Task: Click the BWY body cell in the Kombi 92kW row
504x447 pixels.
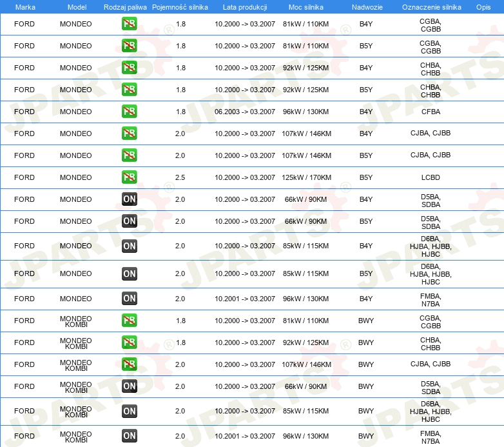Action: coord(366,343)
